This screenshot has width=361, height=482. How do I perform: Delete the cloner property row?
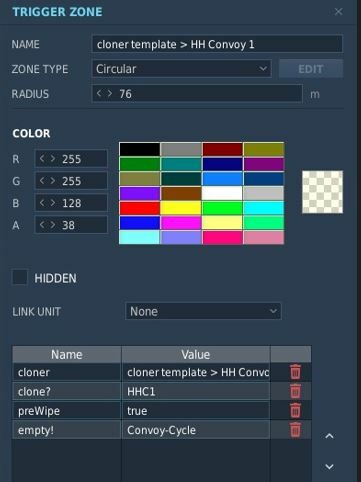tap(295, 372)
